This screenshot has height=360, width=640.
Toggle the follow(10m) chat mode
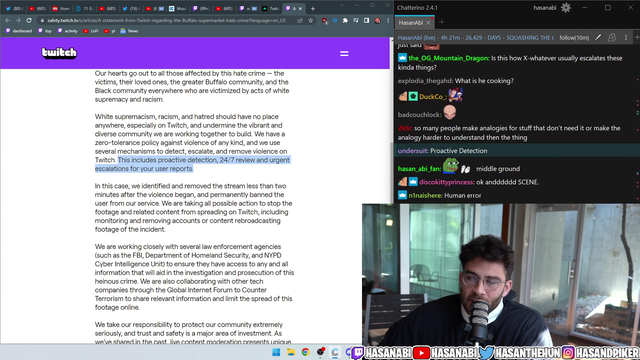574,38
